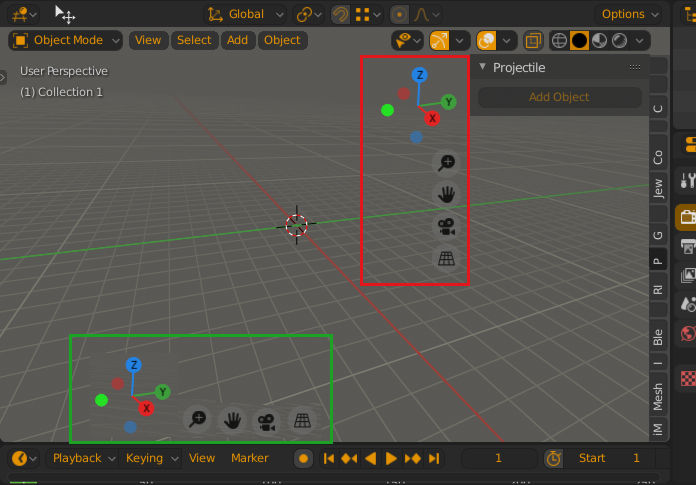The image size is (696, 485).
Task: Open the Object menu
Action: pyautogui.click(x=282, y=40)
